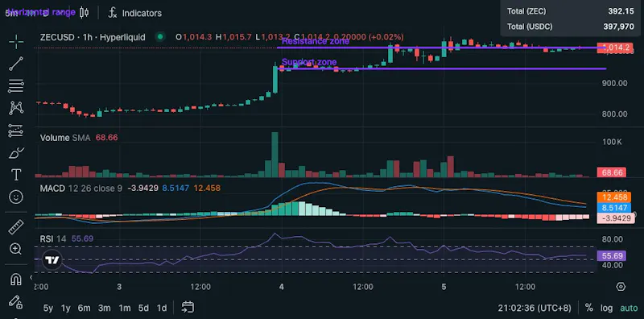Set the 1m date range

[125, 308]
